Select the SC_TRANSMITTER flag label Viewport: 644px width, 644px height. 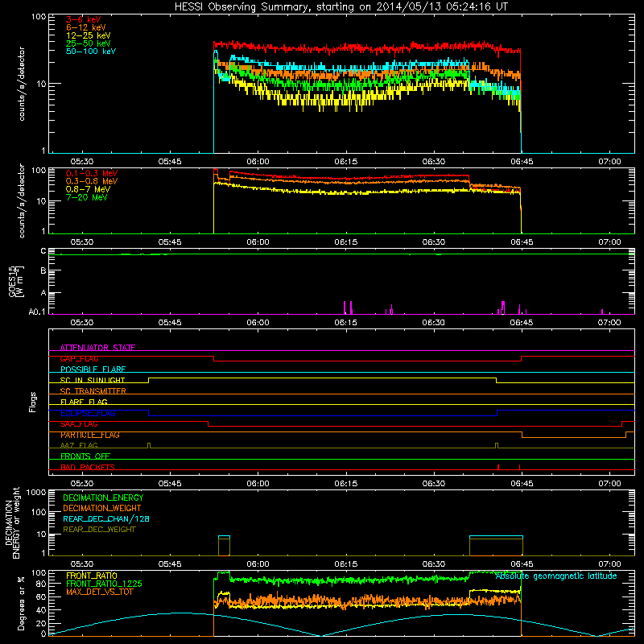[x=93, y=391]
